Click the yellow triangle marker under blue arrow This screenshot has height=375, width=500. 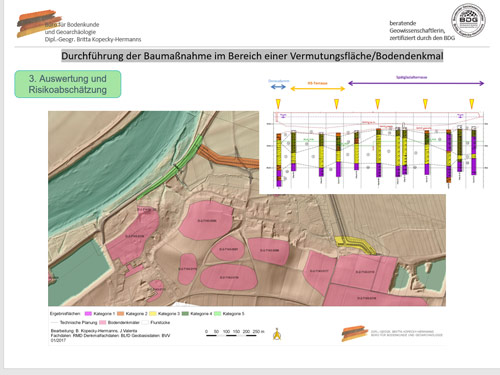pyautogui.click(x=278, y=104)
